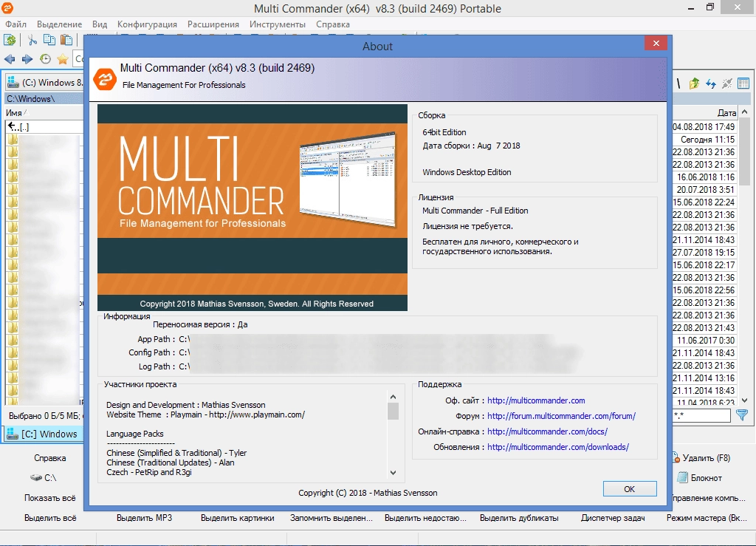Open the Конфигурация menu
This screenshot has height=546, width=756.
[147, 24]
